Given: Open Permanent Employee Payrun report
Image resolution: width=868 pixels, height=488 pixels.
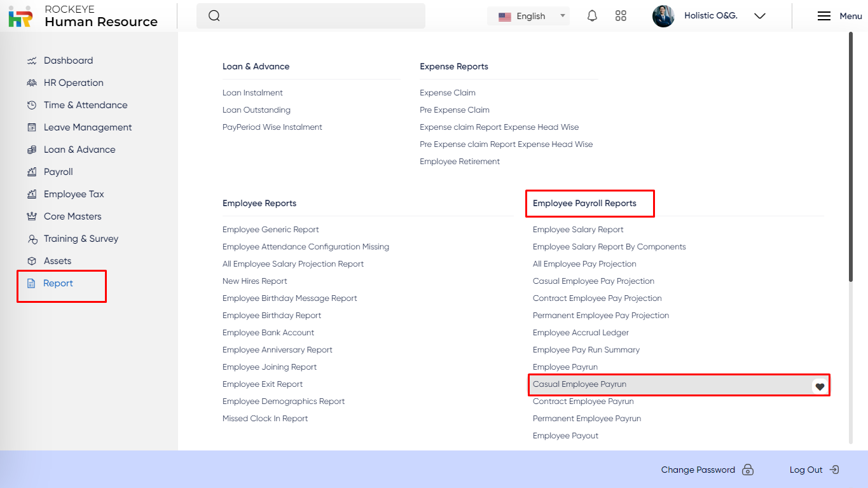Looking at the screenshot, I should [x=587, y=419].
